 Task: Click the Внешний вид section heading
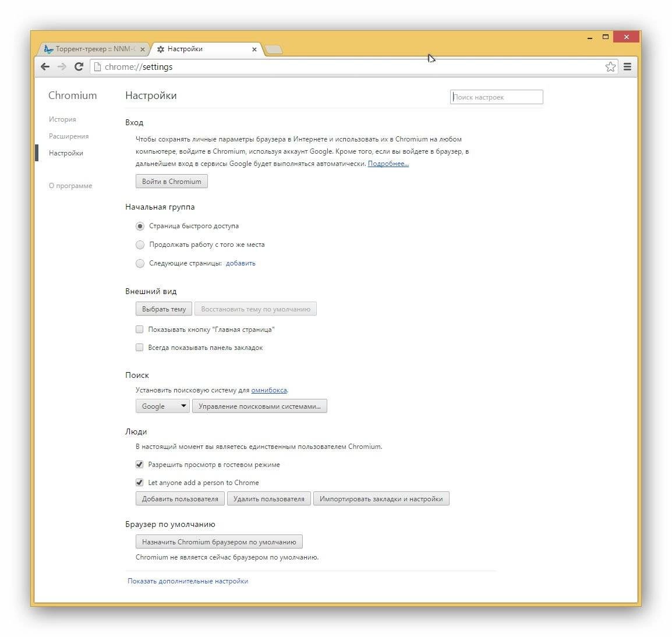151,291
